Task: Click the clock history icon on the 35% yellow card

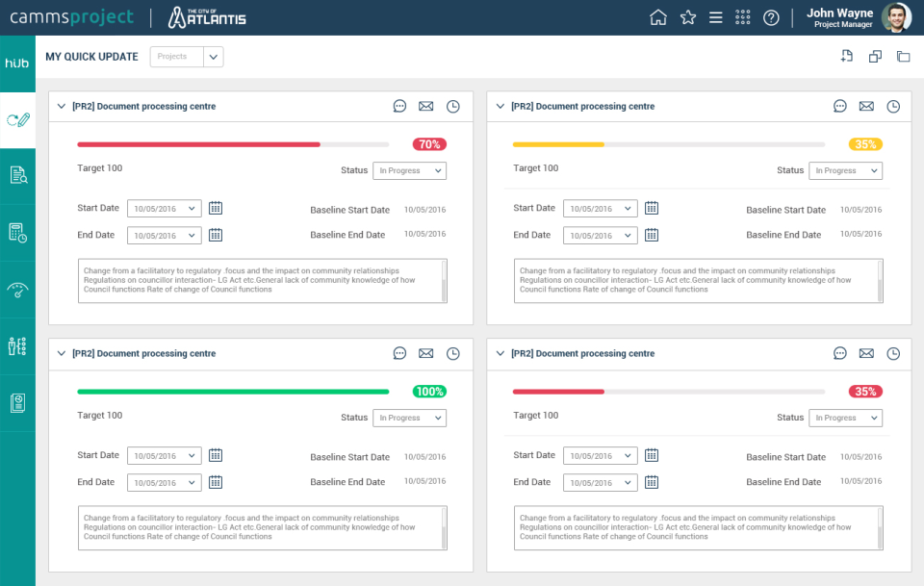Action: (893, 106)
